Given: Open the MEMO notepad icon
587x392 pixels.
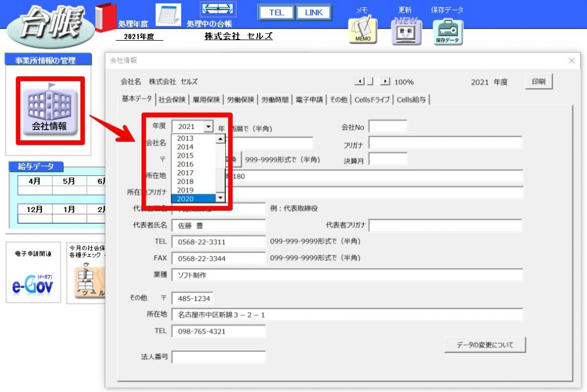Looking at the screenshot, I should tap(363, 30).
